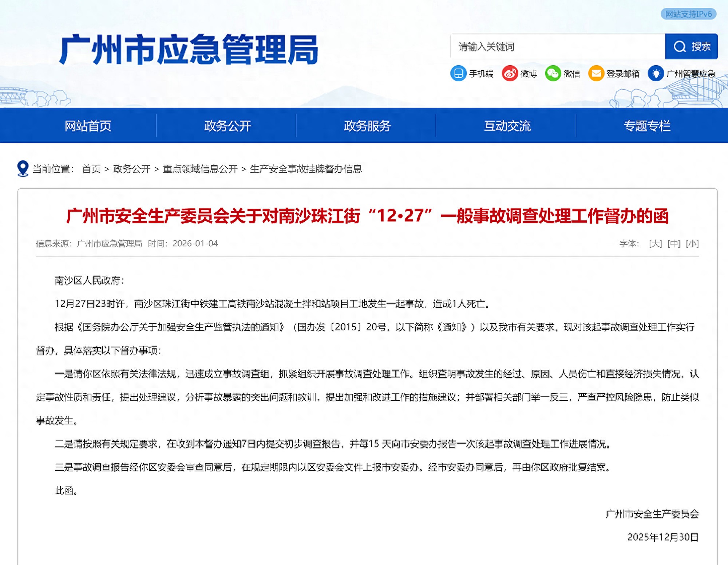Viewport: 728px width, 565px height.
Task: Open the 政务公开 navigation menu
Action: [x=227, y=126]
